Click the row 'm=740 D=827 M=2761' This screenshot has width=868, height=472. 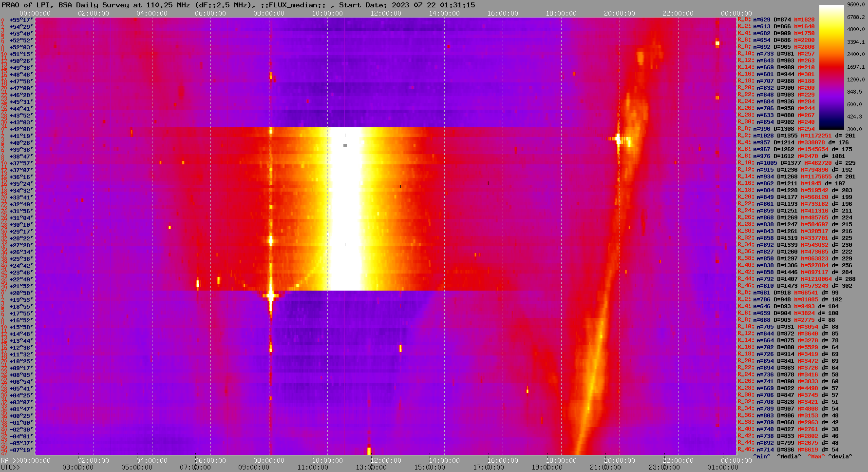click(788, 430)
